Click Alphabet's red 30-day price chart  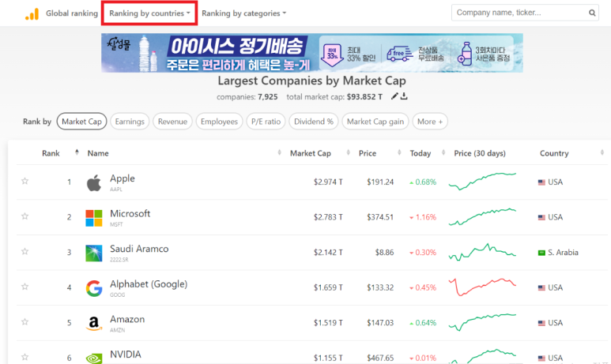click(482, 287)
